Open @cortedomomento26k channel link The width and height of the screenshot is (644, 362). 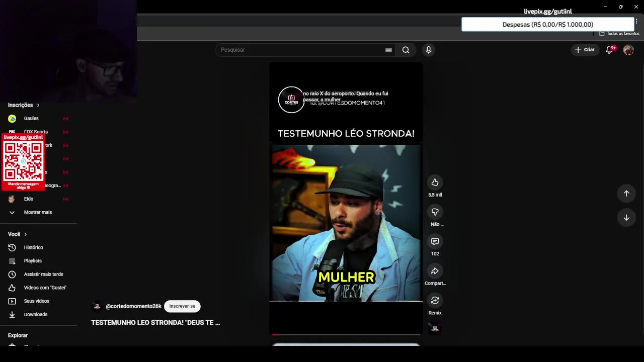tap(133, 306)
